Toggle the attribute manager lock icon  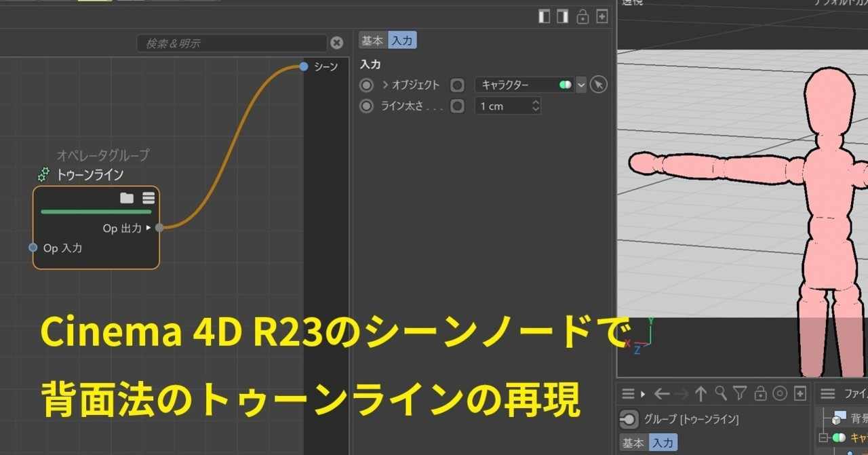click(x=760, y=393)
